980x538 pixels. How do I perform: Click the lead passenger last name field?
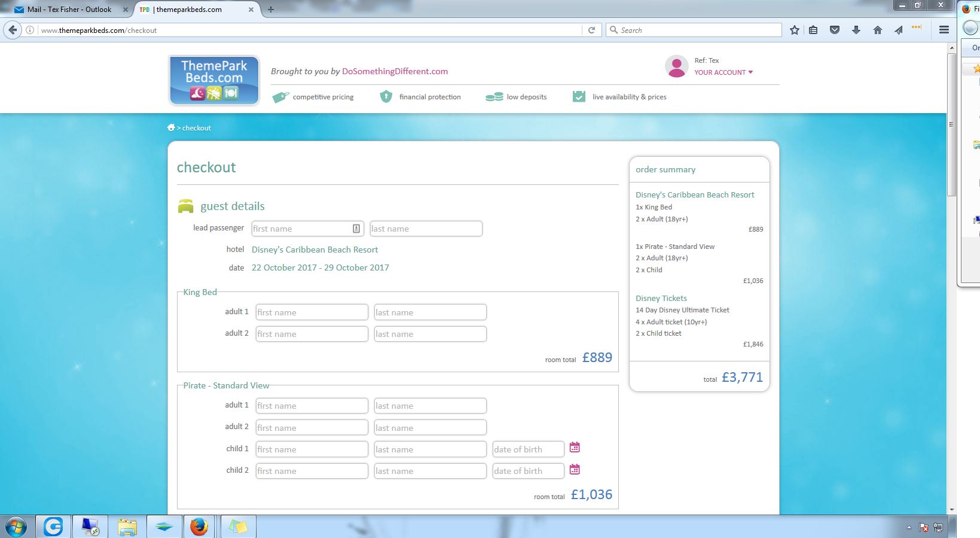tap(426, 229)
